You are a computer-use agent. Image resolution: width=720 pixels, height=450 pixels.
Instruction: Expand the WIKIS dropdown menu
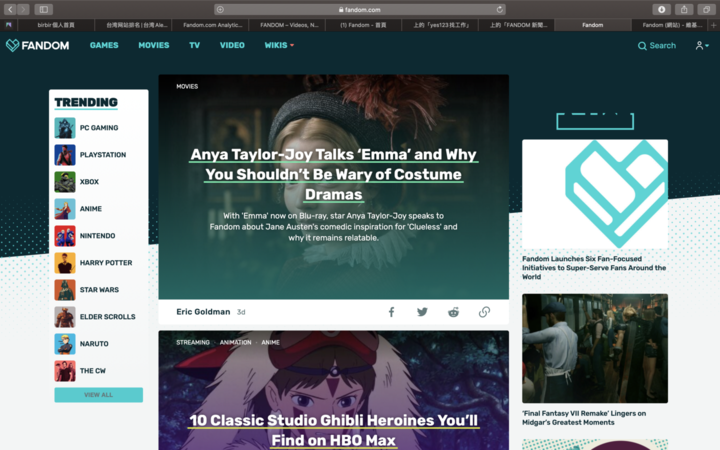click(x=279, y=45)
